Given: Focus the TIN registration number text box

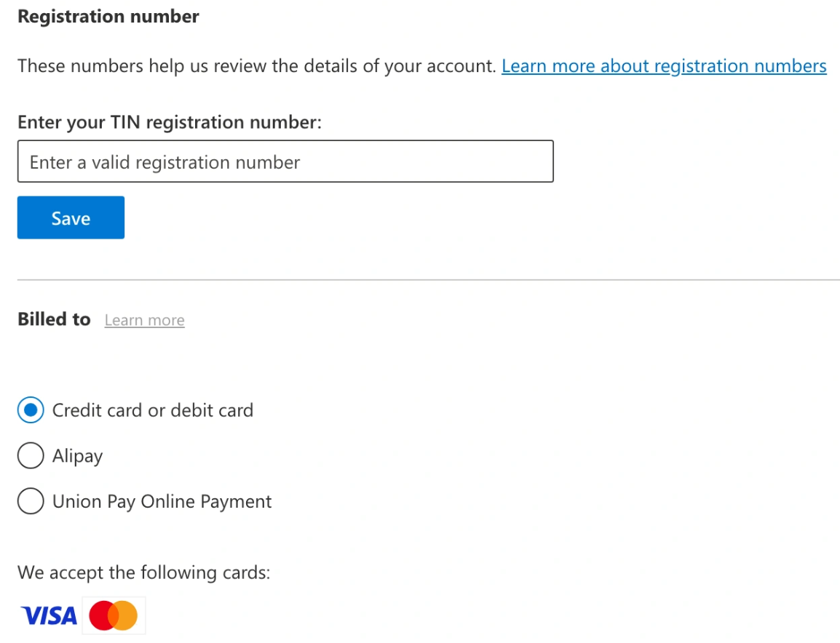Looking at the screenshot, I should (285, 161).
